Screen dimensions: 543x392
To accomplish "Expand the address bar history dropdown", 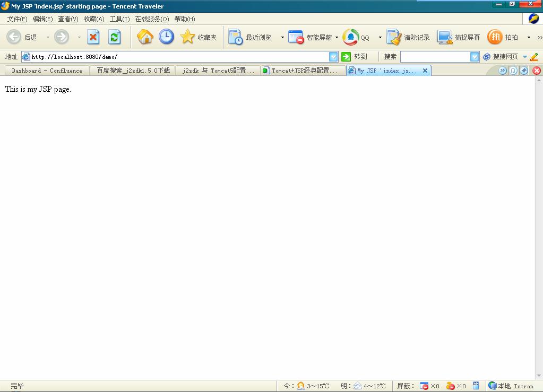I will point(333,56).
